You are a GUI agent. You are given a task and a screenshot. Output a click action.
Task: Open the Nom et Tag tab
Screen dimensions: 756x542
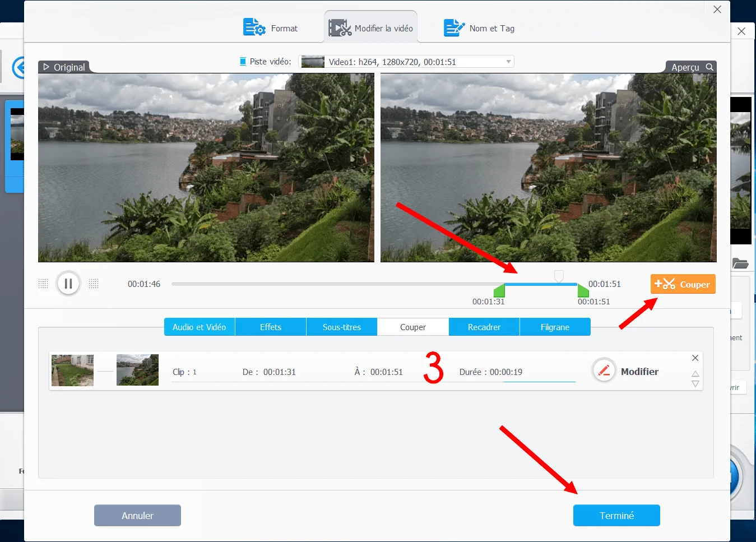pyautogui.click(x=479, y=27)
